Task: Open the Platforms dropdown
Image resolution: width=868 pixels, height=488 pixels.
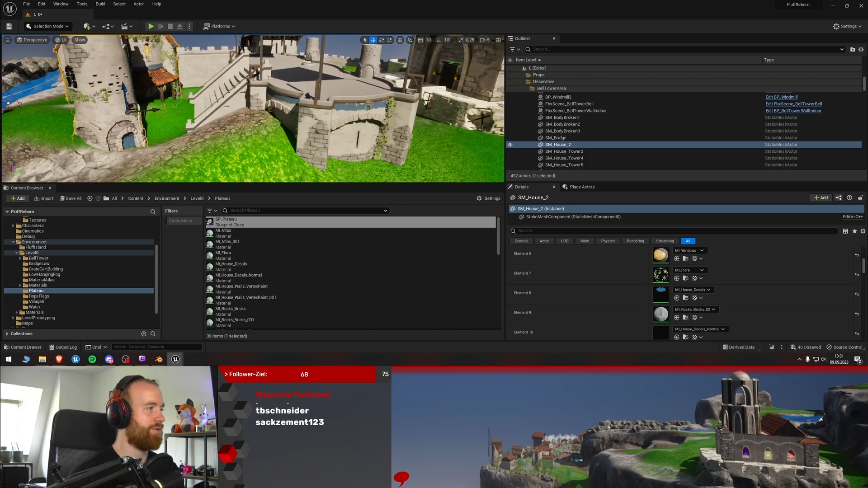Action: coord(219,26)
